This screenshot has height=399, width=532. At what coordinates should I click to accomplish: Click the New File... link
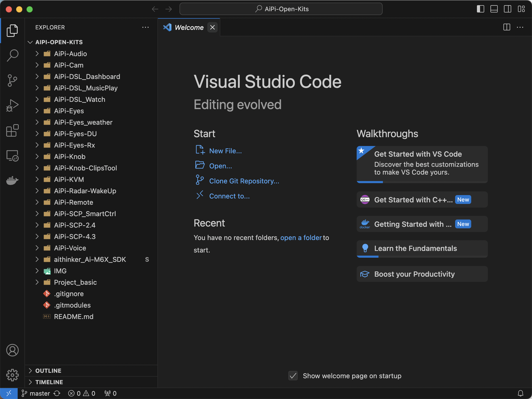pos(225,151)
